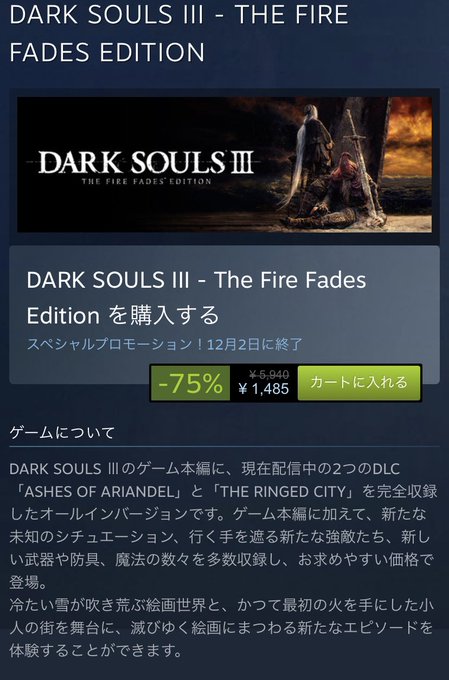This screenshot has height=680, width=449.
Task: Click the description line starting DARK SOULS IIIのゲーム本編に
Action: [204, 469]
